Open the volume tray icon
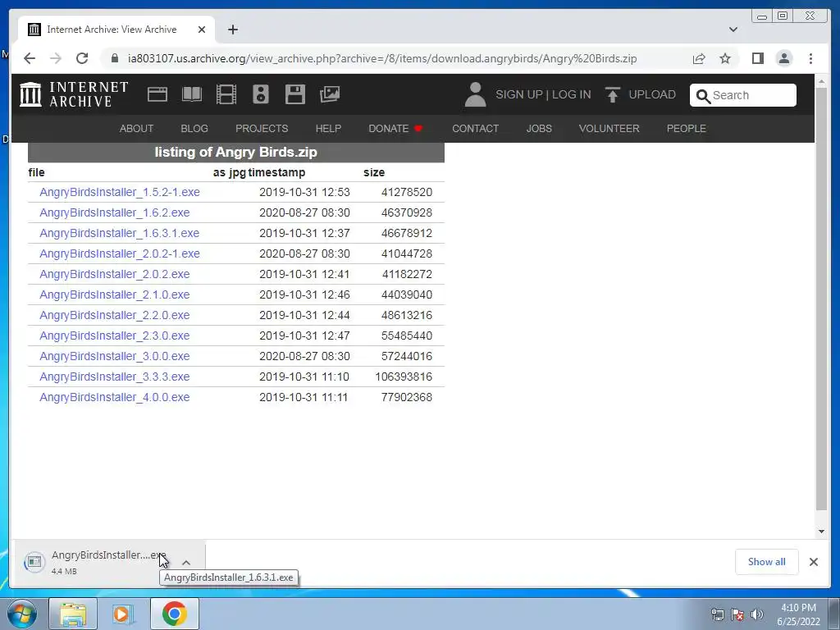The height and width of the screenshot is (630, 840). click(757, 614)
